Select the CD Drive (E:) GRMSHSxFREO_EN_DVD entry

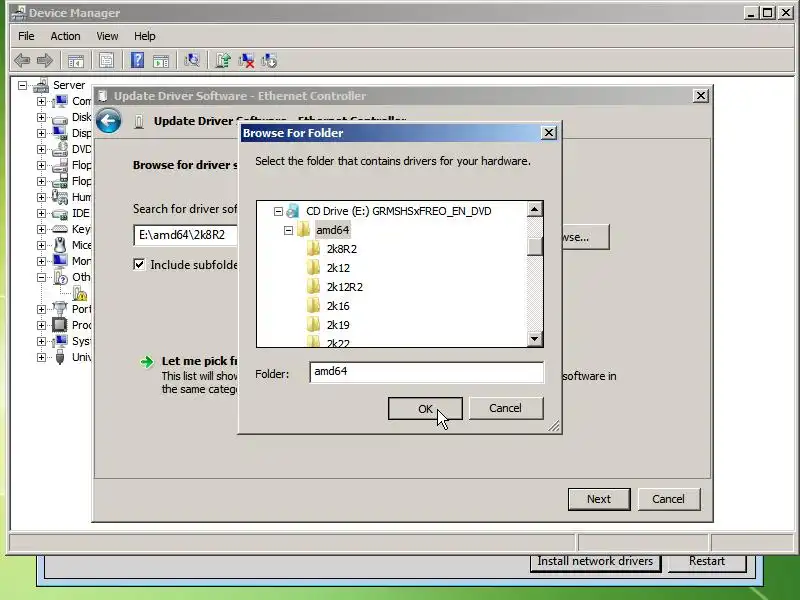(x=398, y=211)
